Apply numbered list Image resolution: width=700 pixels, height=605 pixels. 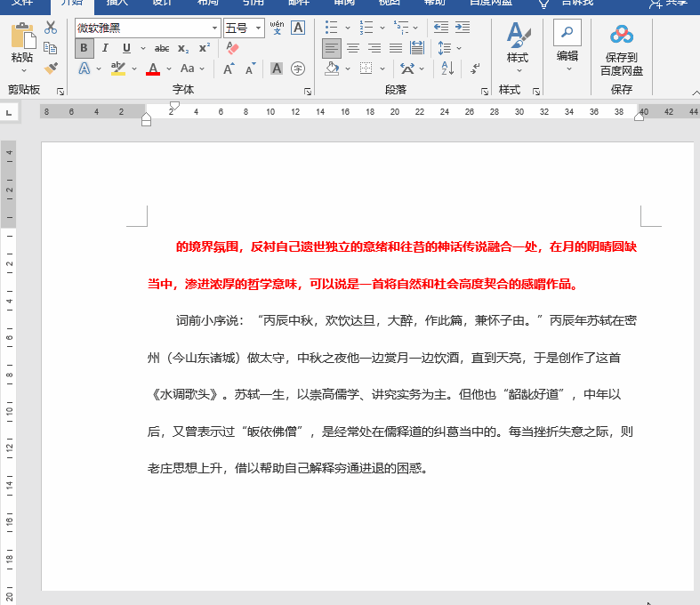366,28
